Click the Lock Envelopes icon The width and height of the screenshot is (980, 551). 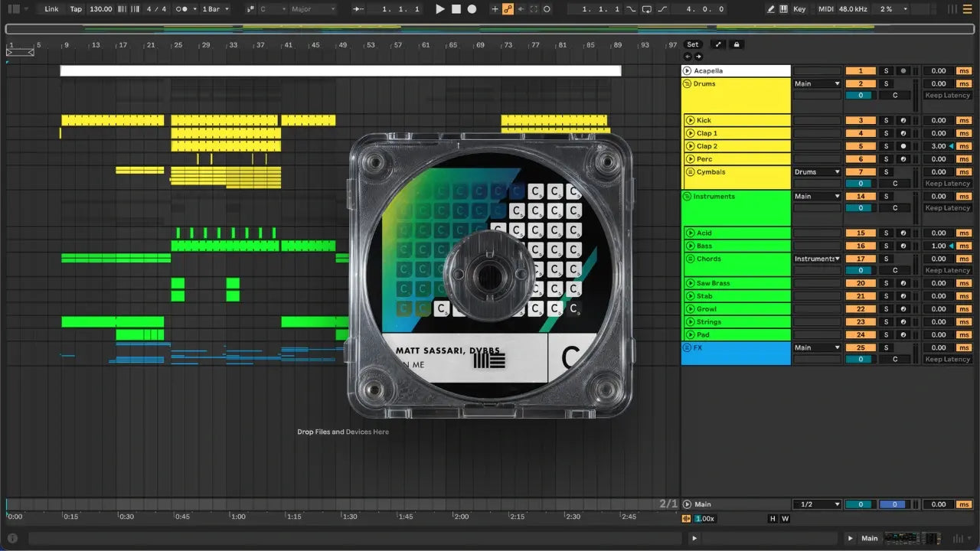[737, 44]
